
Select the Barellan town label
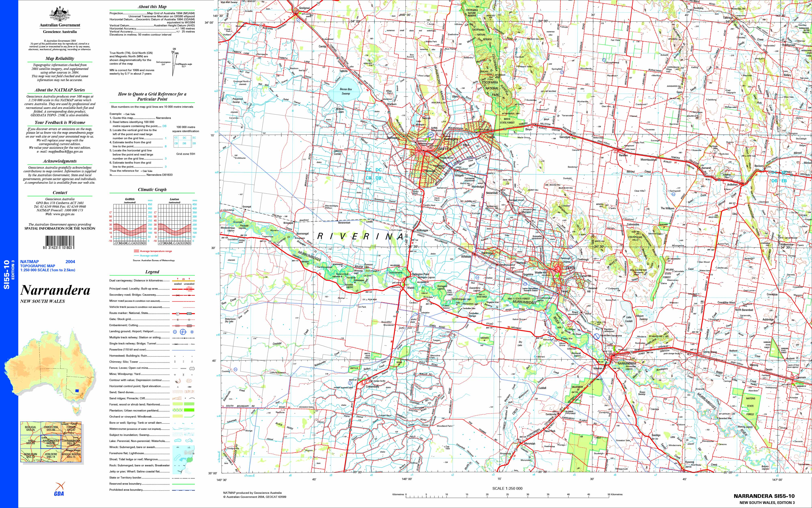click(623, 156)
